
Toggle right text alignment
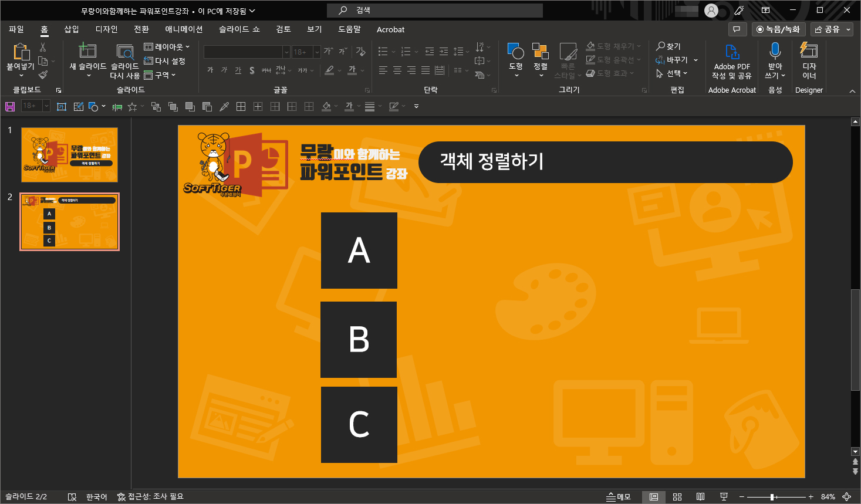pos(411,70)
